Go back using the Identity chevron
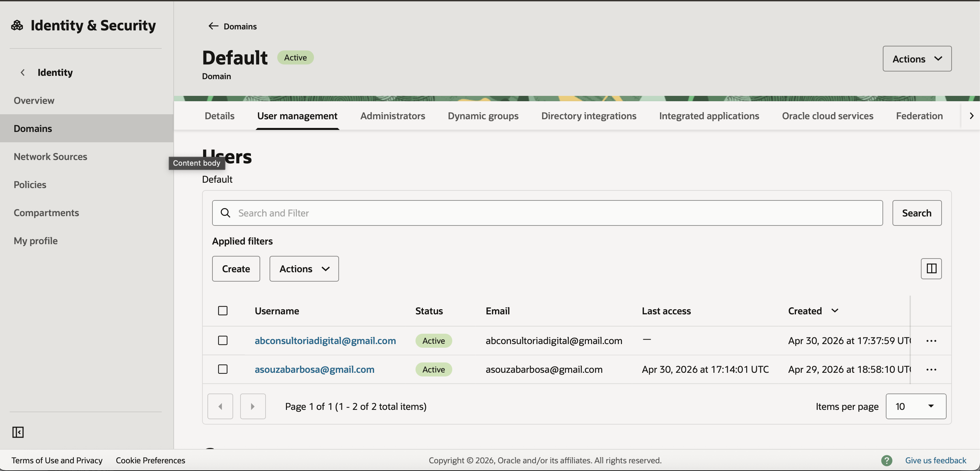The width and height of the screenshot is (980, 471). coord(23,72)
